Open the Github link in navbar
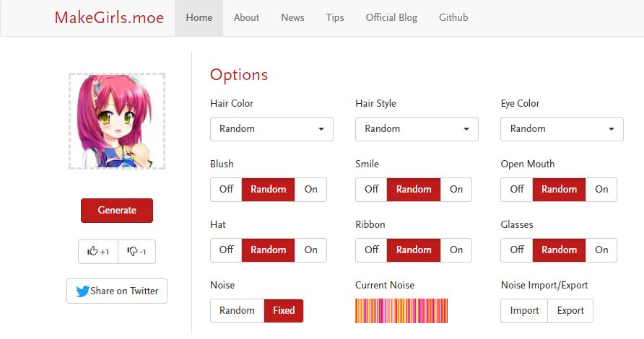 click(x=453, y=18)
